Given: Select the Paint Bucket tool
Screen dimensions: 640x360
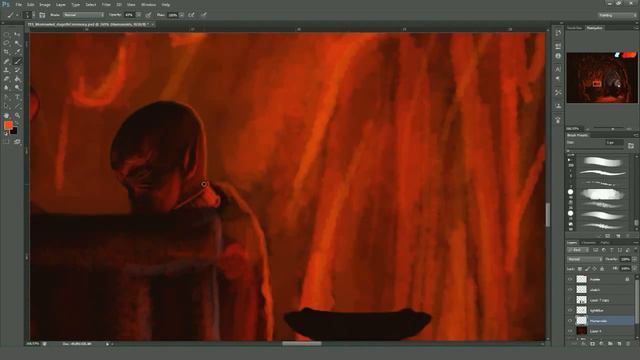Looking at the screenshot, I should point(17,79).
